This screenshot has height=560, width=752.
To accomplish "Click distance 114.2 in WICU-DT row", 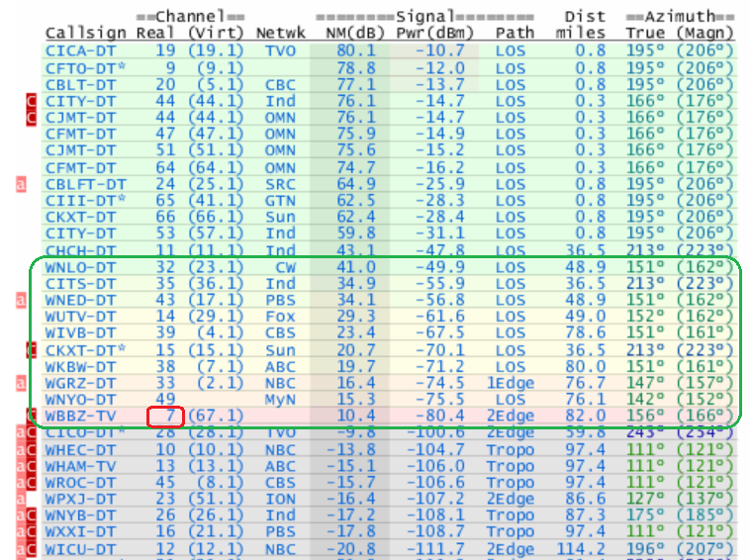I will 580,549.
